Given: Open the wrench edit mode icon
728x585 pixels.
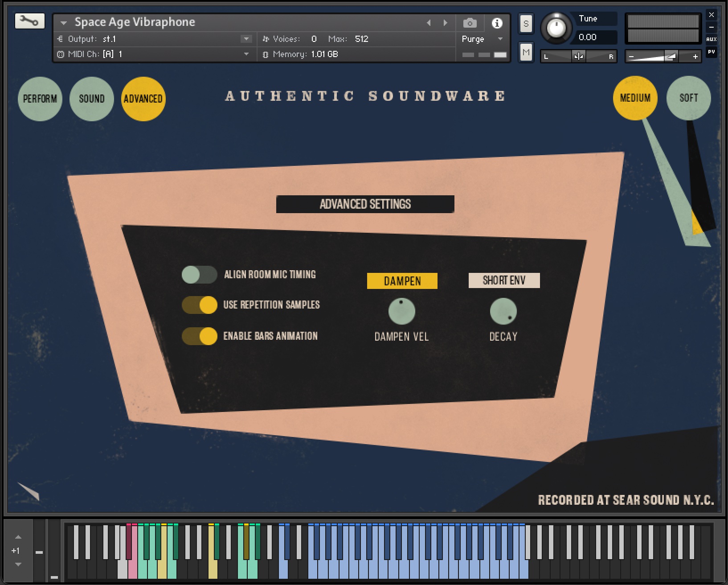Looking at the screenshot, I should tap(29, 21).
